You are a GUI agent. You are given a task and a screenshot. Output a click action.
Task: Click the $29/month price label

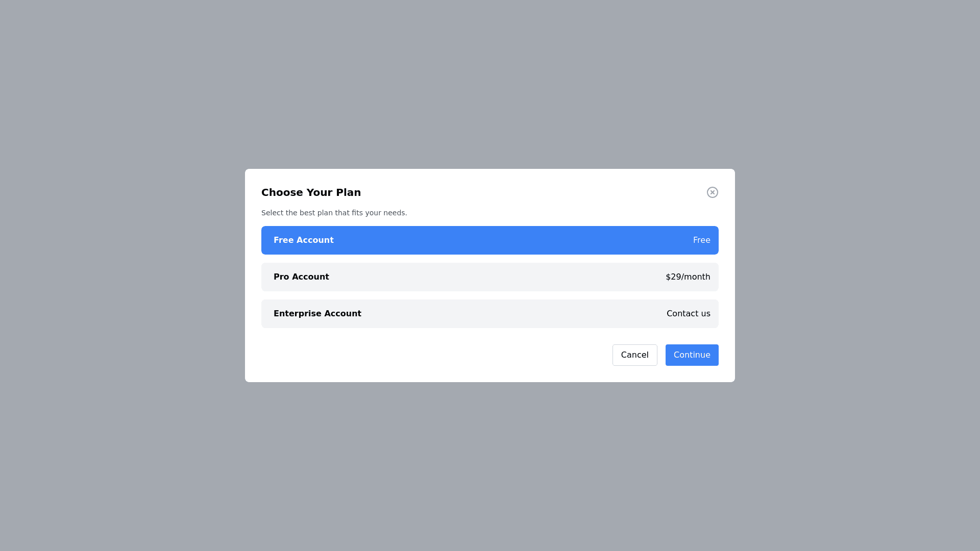click(688, 277)
